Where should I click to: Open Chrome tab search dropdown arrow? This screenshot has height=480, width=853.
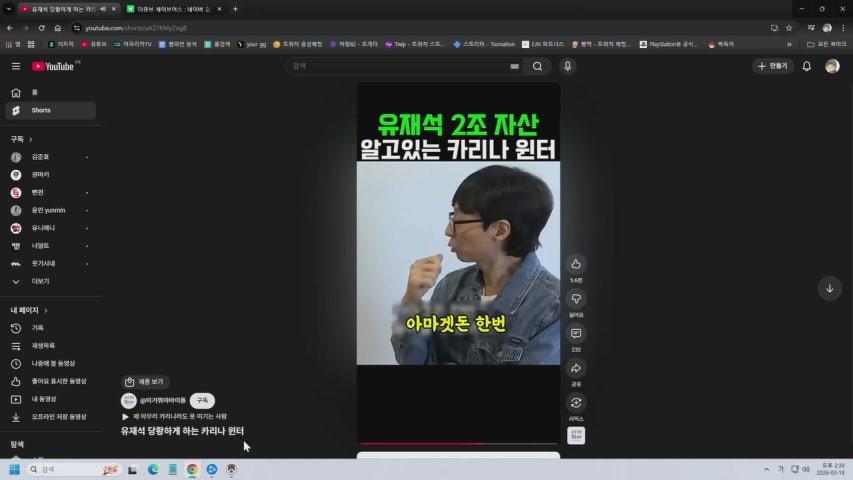(9, 9)
